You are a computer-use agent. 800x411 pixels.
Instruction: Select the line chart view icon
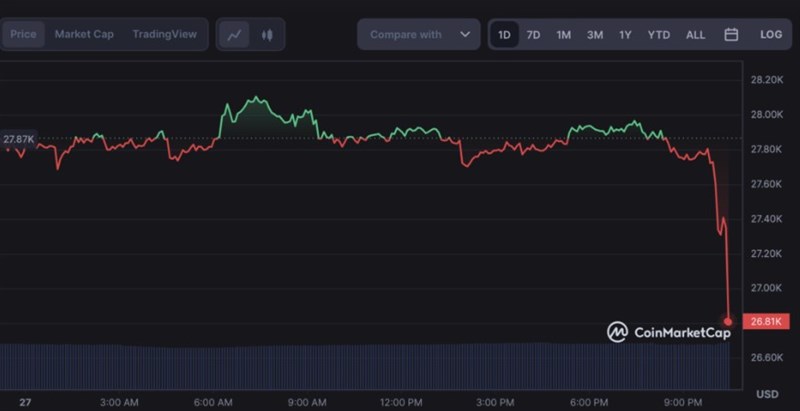[x=234, y=34]
